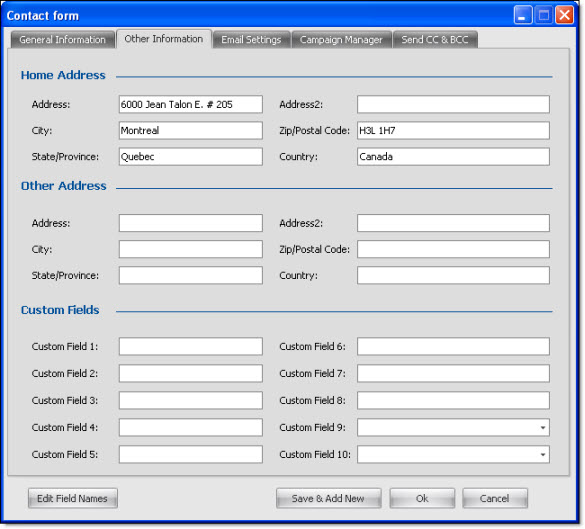
Task: Click the Zip/Postal Code field with H3L 1H7
Action: click(453, 131)
